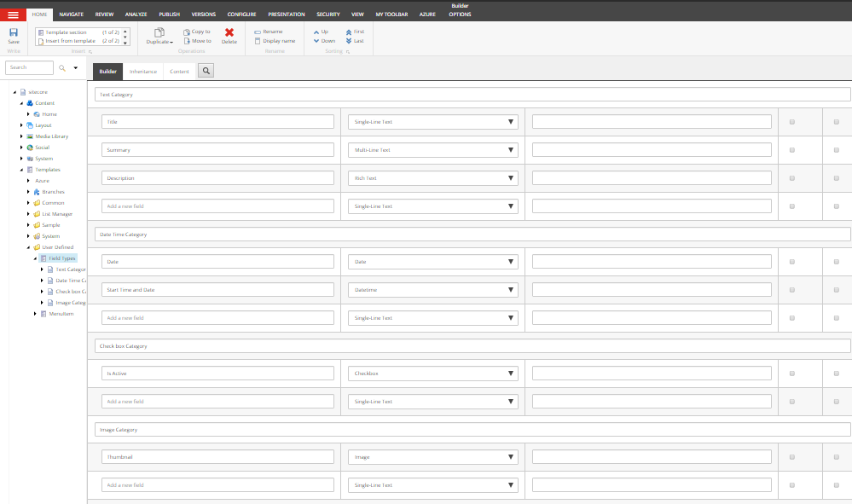Open the PUBLISH ribbon tab
The height and width of the screenshot is (504, 852).
(169, 14)
